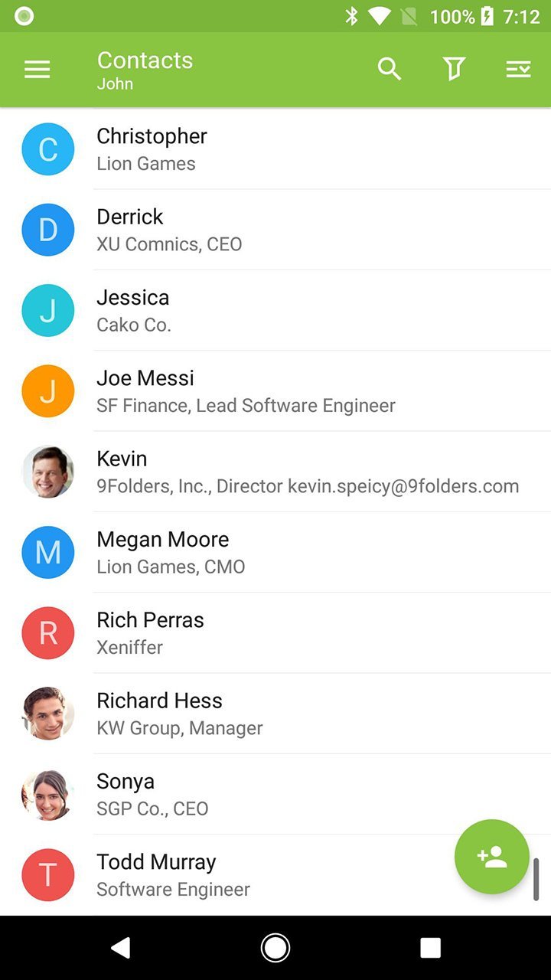Click the contacts list scrollbar handle

point(536,880)
